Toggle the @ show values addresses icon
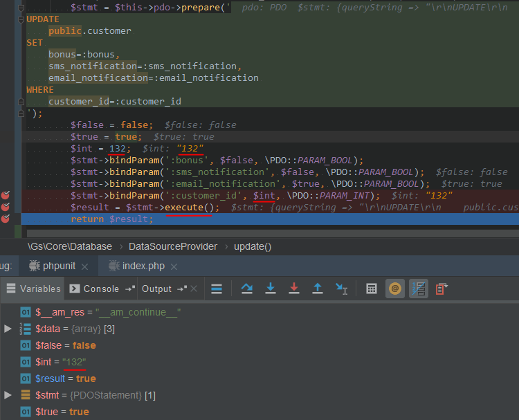Viewport: 519px width, 420px height. [x=395, y=289]
